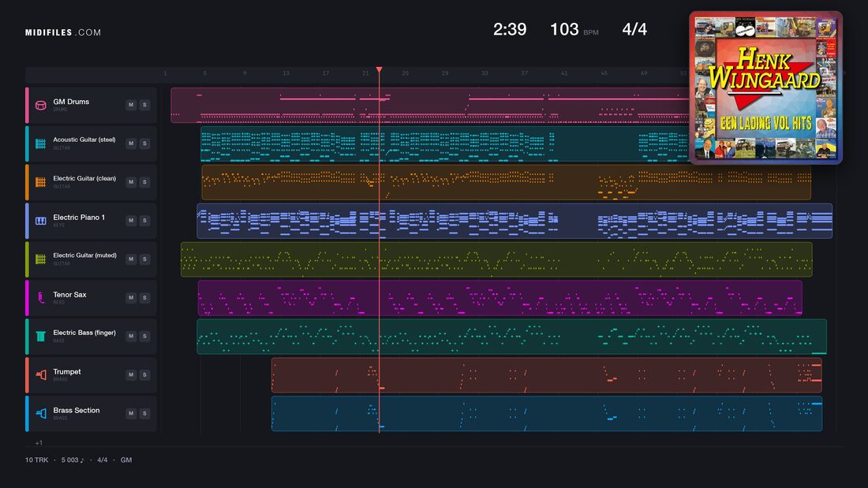This screenshot has width=868, height=488.
Task: Jump to bar 5 on the ruler
Action: 205,73
